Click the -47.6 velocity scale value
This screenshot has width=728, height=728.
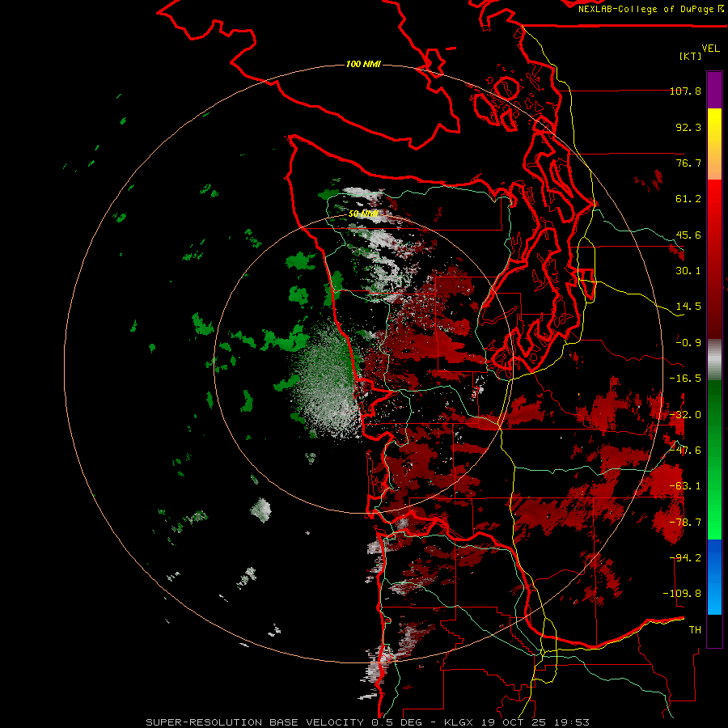[685, 451]
